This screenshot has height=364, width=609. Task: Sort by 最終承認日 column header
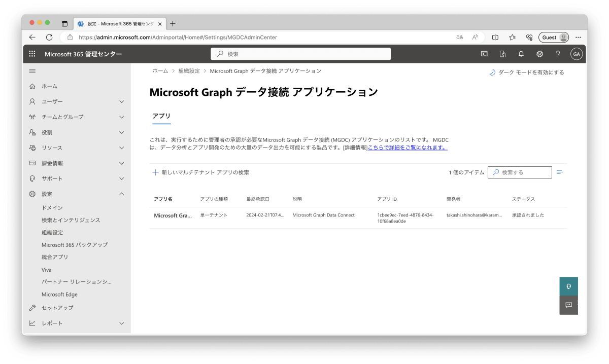click(x=258, y=199)
